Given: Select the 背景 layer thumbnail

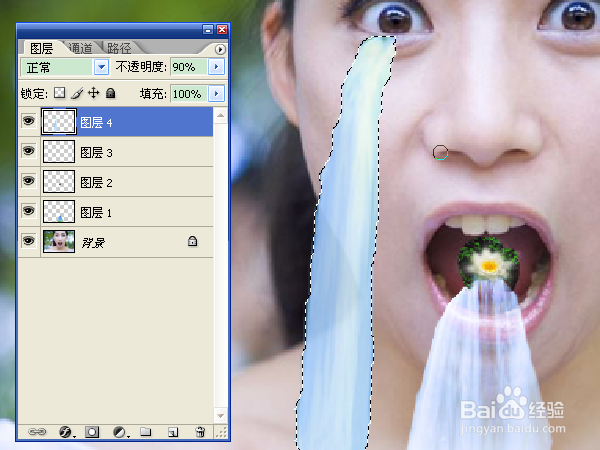Looking at the screenshot, I should [59, 241].
